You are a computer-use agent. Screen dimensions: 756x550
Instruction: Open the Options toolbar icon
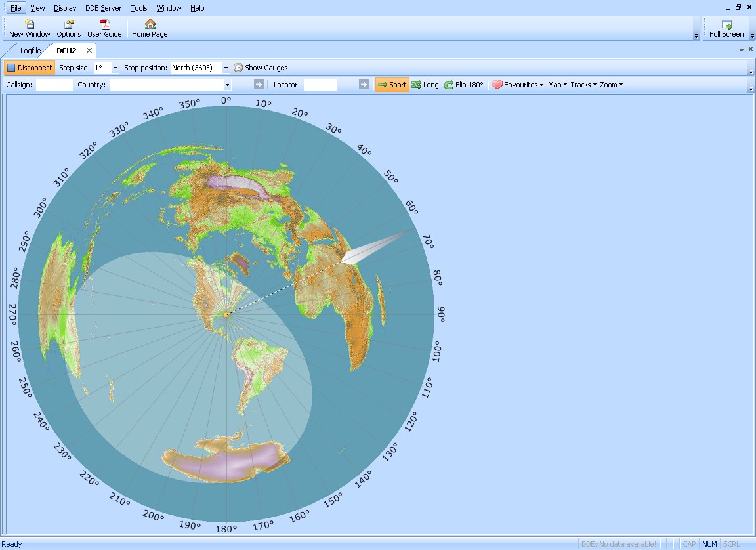click(x=69, y=28)
